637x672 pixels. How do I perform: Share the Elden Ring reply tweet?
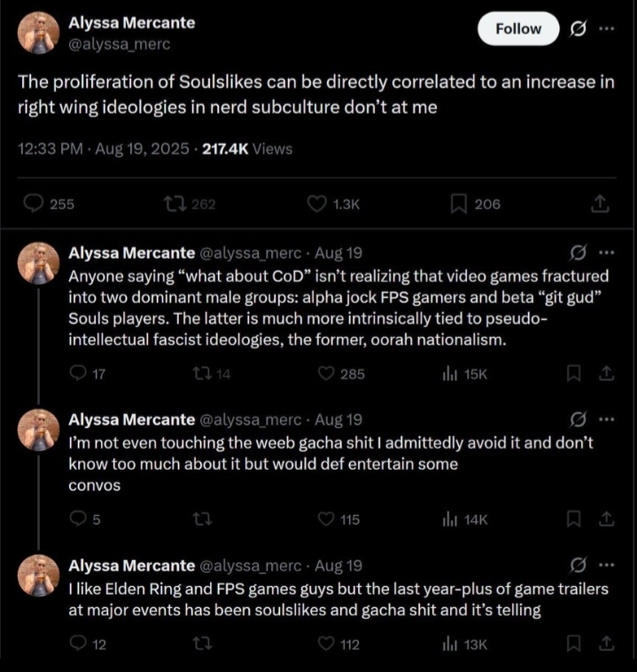(606, 645)
